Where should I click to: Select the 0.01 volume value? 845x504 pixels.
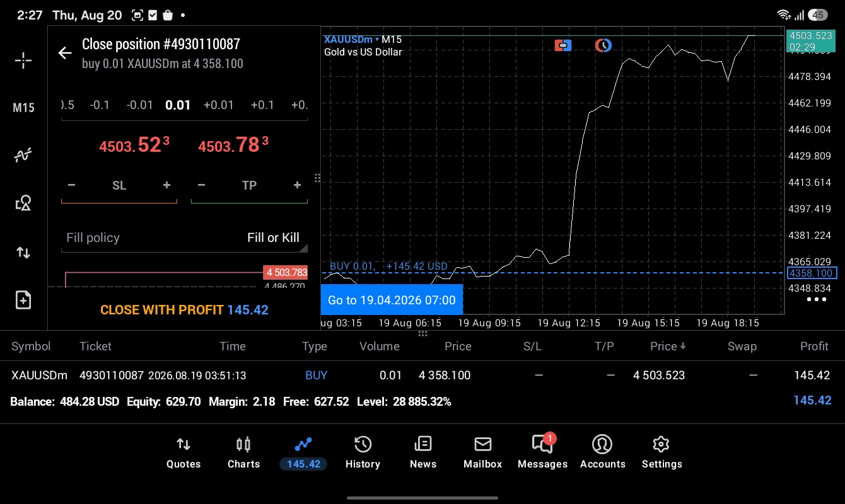[x=178, y=105]
